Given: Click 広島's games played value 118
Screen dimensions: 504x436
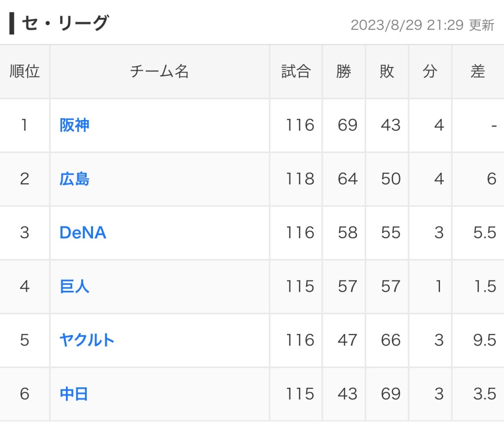Looking at the screenshot, I should (x=300, y=179).
